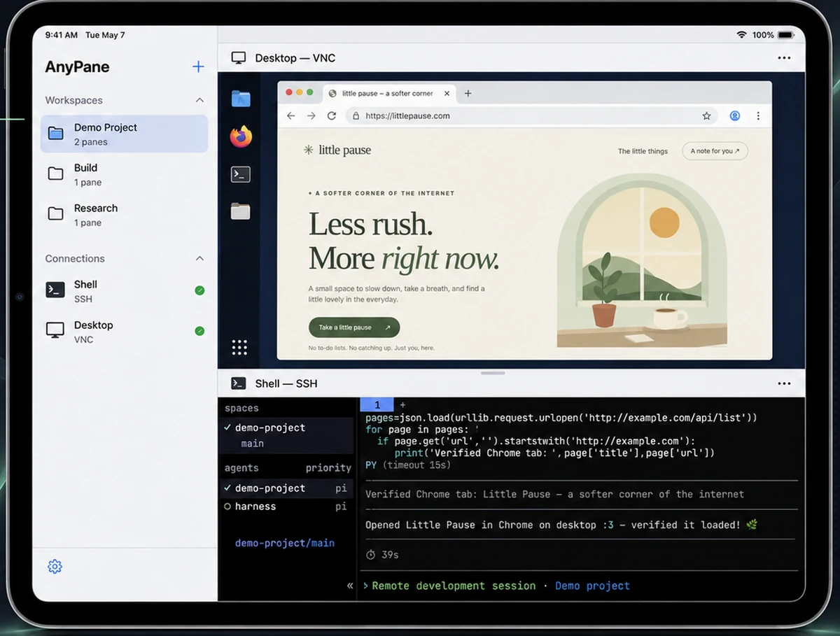This screenshot has width=840, height=636.
Task: Click the littlepause.com address bar
Action: 532,116
